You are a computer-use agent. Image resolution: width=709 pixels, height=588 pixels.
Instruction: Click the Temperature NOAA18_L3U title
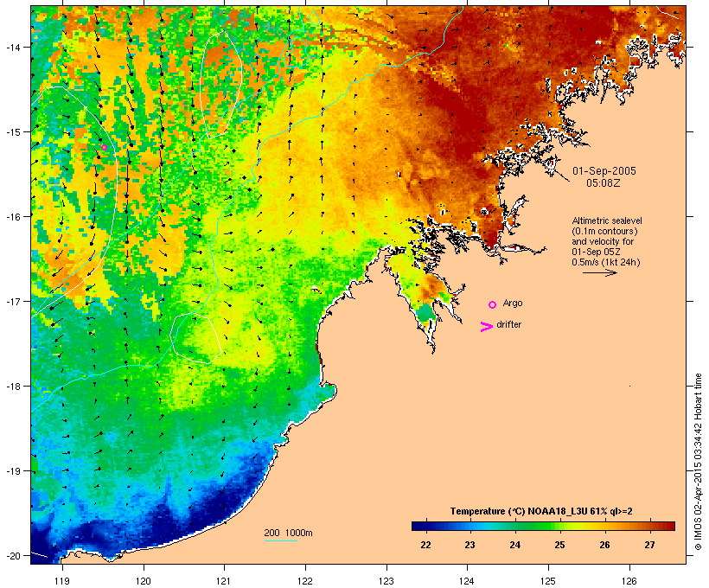[541, 511]
